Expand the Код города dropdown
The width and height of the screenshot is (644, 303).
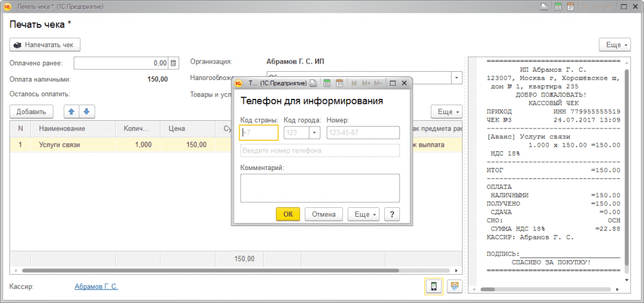tap(314, 133)
